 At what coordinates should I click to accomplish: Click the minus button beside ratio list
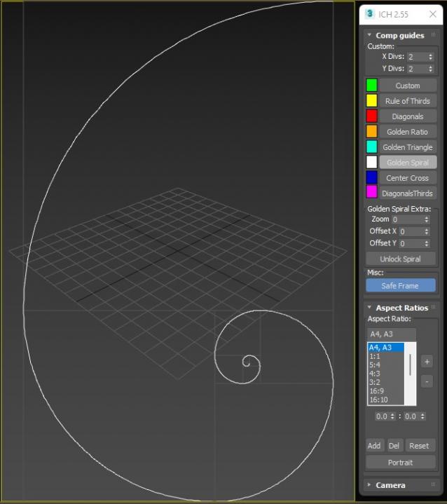[427, 382]
